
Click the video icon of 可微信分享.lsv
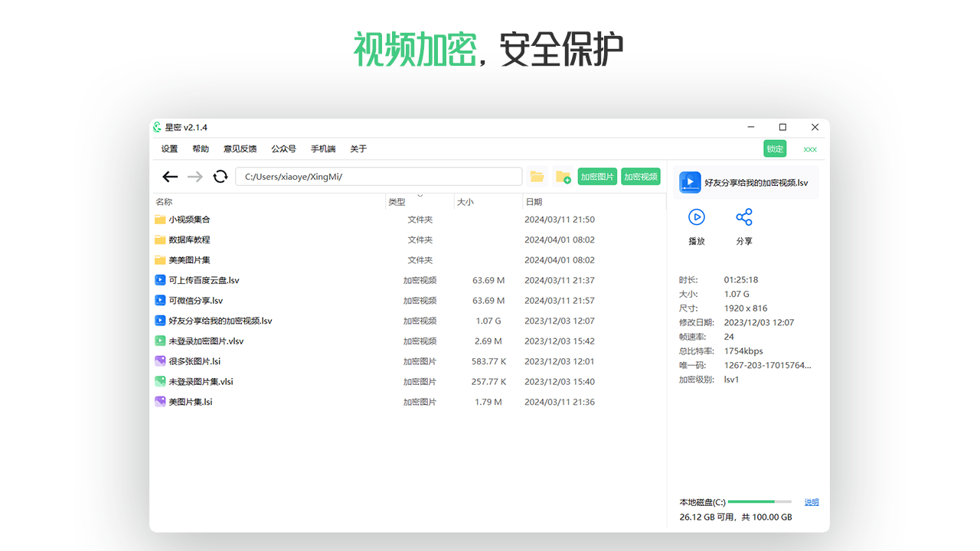tap(160, 301)
